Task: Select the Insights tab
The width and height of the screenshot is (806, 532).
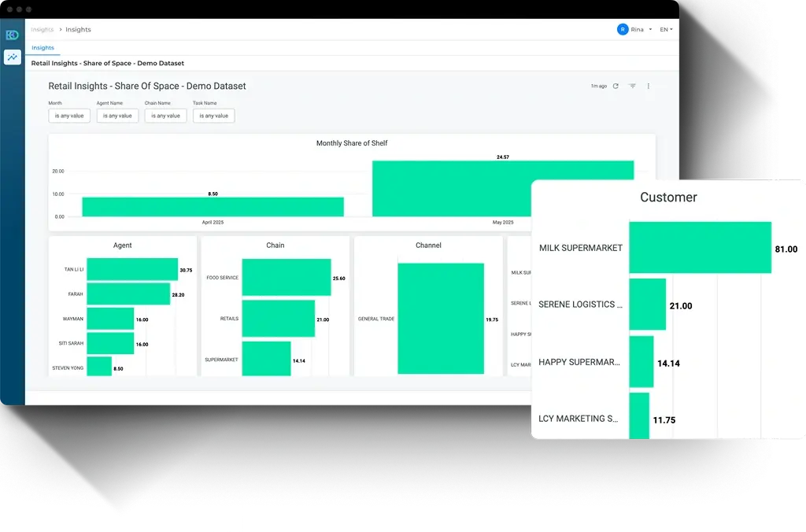Action: [x=43, y=48]
